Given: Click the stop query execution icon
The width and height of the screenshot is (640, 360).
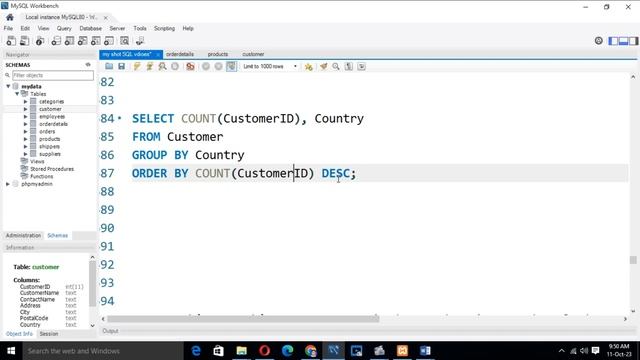Looking at the screenshot, I should pos(175,66).
